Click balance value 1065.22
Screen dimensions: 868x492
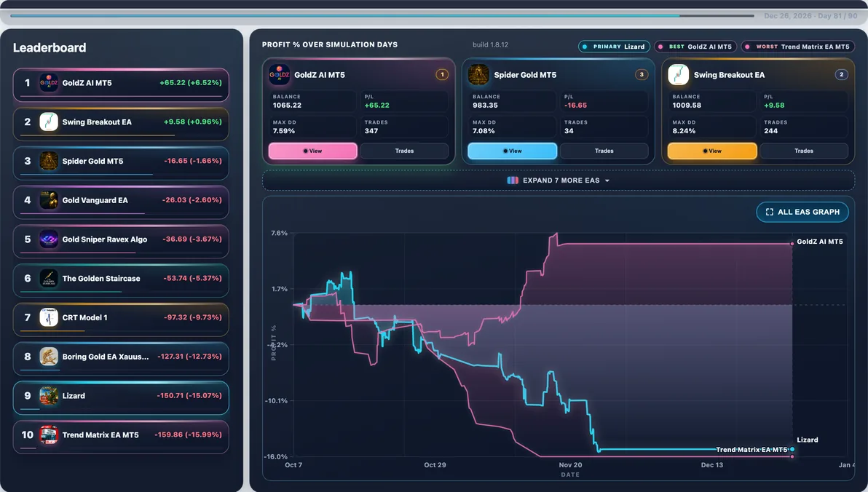click(287, 105)
